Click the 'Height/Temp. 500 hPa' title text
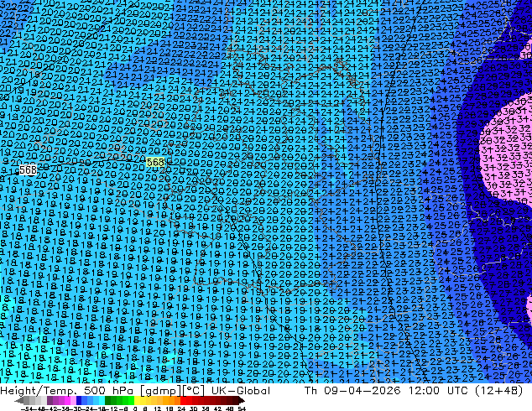 68,391
